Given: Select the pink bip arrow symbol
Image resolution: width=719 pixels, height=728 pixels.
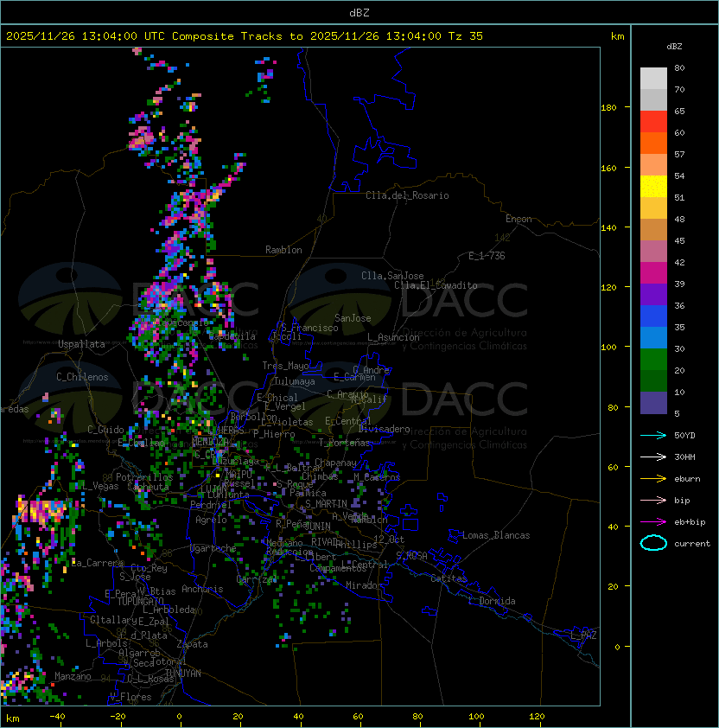Looking at the screenshot, I should click(653, 501).
